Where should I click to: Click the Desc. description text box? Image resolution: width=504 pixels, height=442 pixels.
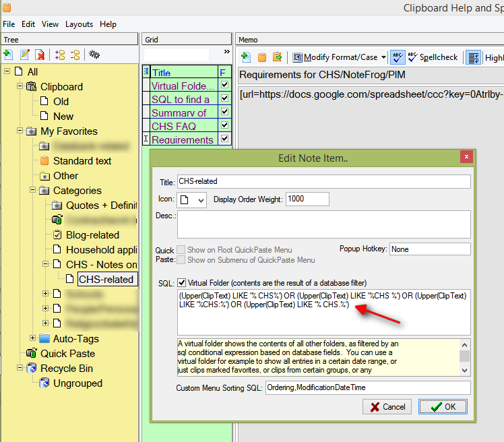[324, 224]
